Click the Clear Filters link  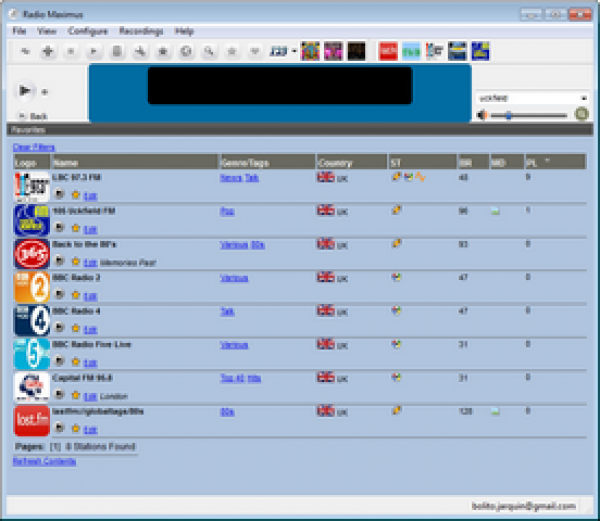[34, 147]
